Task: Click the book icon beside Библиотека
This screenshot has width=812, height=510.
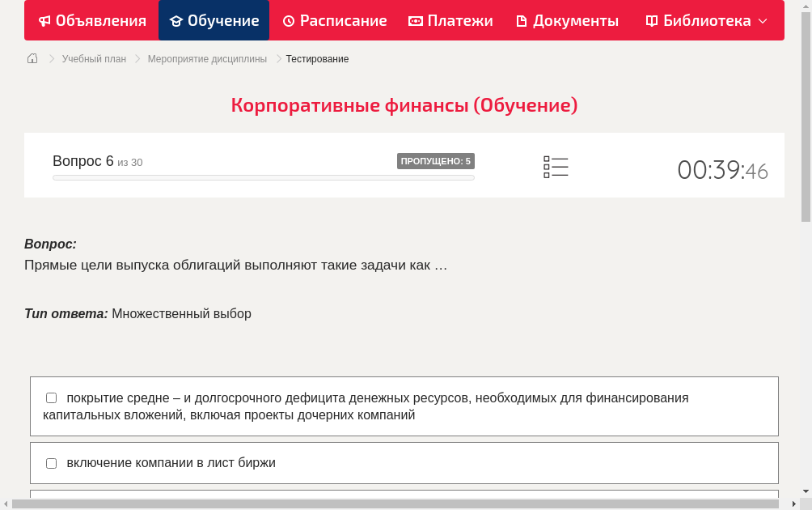Action: pos(651,20)
